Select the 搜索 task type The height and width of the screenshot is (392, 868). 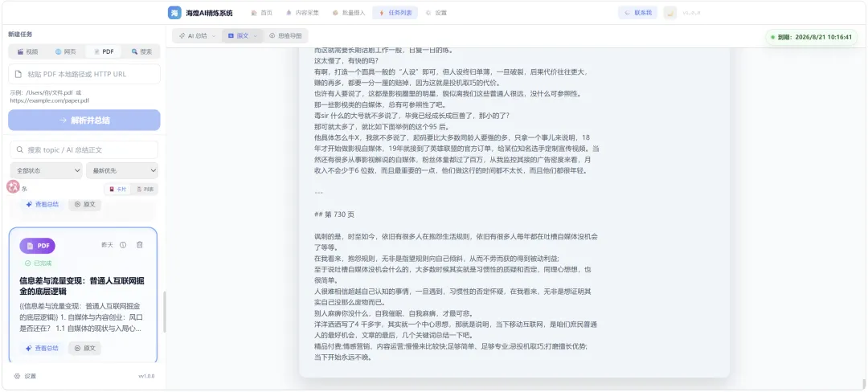point(141,51)
